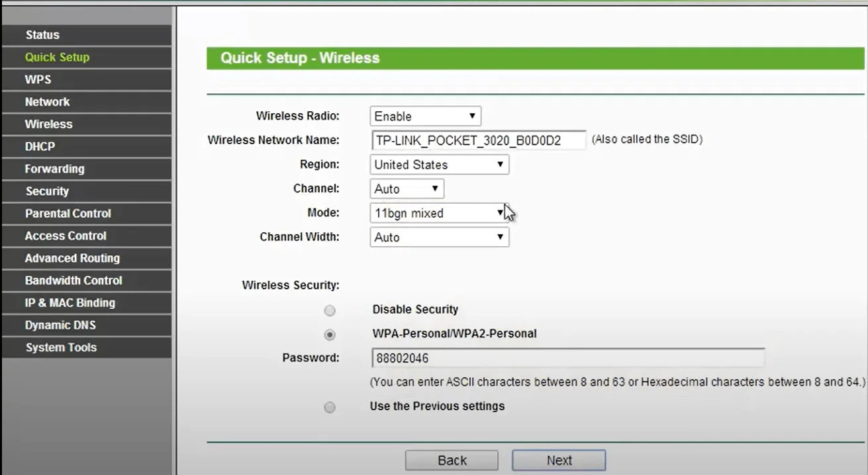Image resolution: width=868 pixels, height=475 pixels.
Task: Open Bandwidth Control settings
Action: (x=73, y=280)
